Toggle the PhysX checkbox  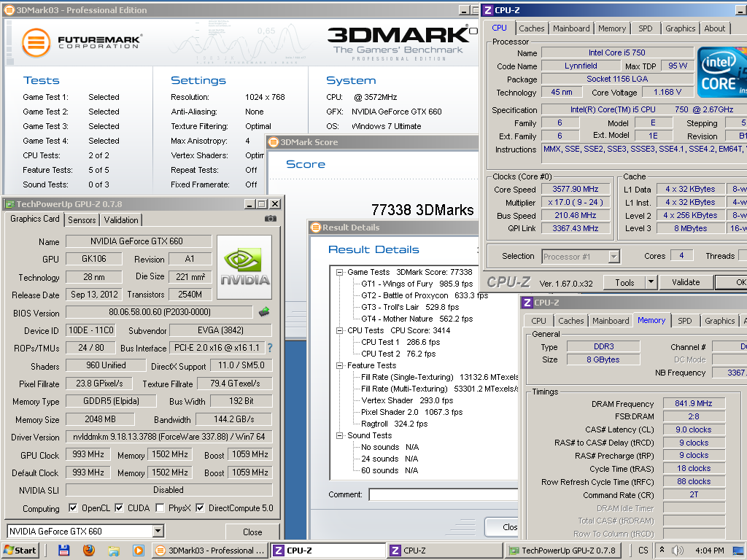tap(160, 507)
